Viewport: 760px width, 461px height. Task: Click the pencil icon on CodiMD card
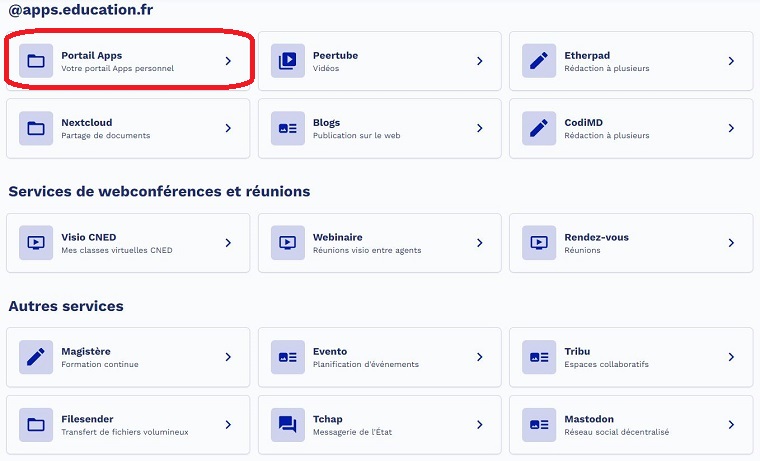539,128
